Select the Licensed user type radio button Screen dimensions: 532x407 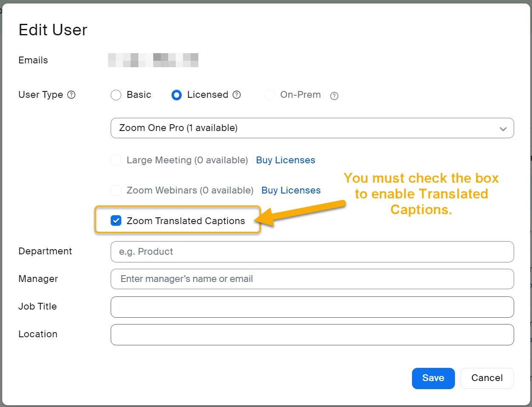tap(177, 95)
